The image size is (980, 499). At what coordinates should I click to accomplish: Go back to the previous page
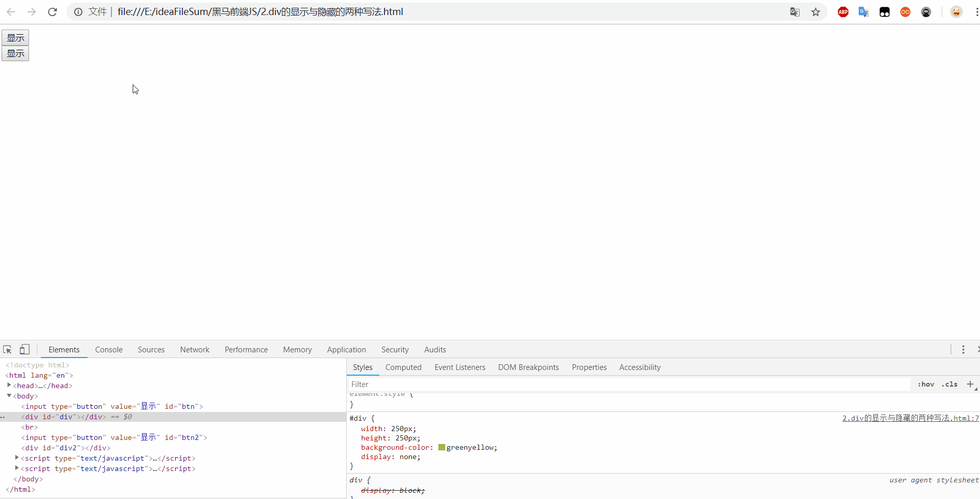tap(11, 12)
